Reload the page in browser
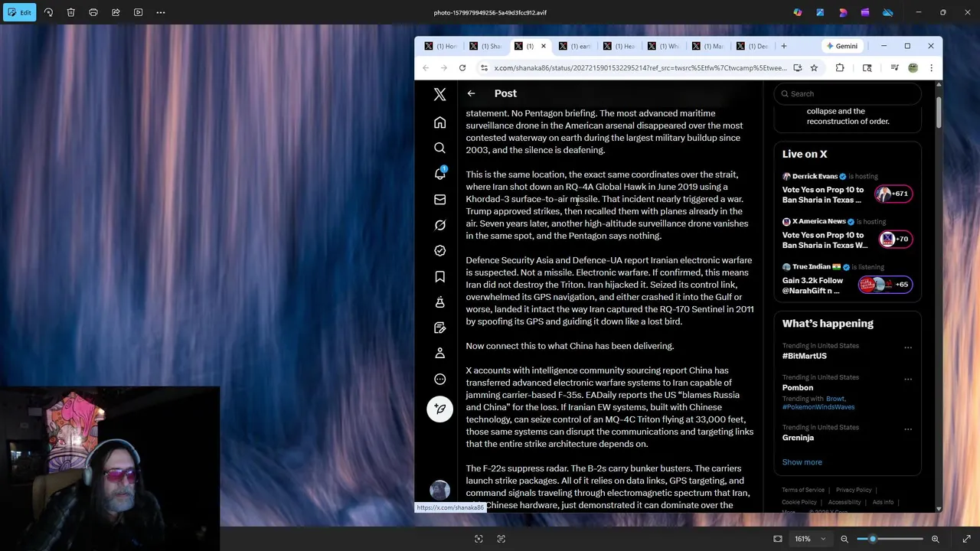This screenshot has height=551, width=980. pos(462,68)
